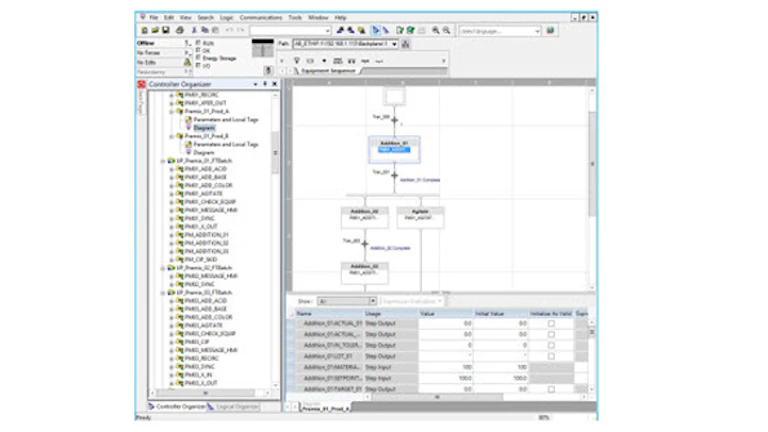Open the Edit menu
768x432 pixels.
pos(169,17)
